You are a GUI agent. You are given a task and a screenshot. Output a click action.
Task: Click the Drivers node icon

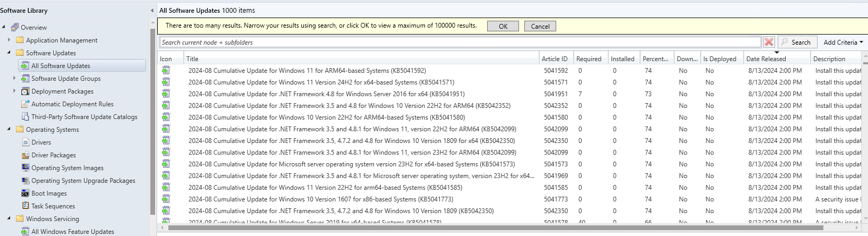click(25, 142)
